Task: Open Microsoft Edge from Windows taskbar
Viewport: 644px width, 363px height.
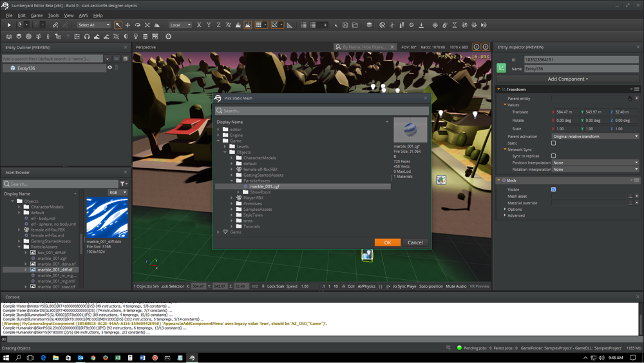Action: [x=43, y=358]
